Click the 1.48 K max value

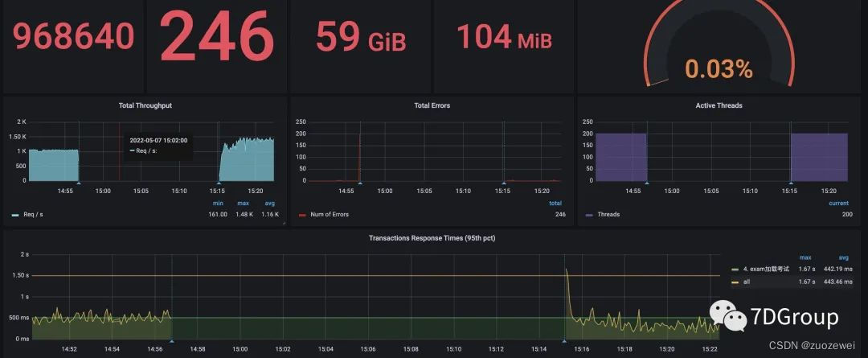tap(243, 215)
